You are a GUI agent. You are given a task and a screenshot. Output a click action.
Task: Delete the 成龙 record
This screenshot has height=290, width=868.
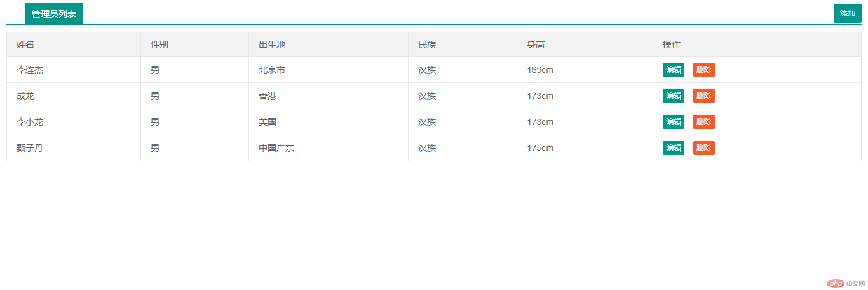[x=704, y=96]
